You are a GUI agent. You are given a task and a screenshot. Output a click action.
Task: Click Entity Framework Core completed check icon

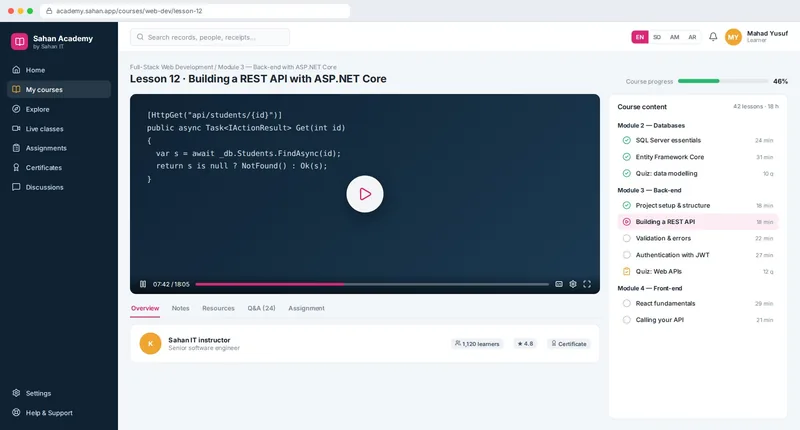(x=627, y=157)
